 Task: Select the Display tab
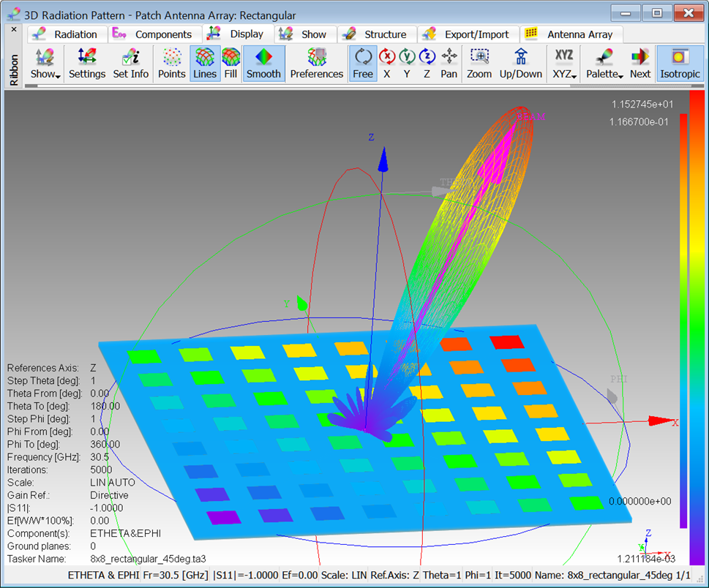click(238, 34)
